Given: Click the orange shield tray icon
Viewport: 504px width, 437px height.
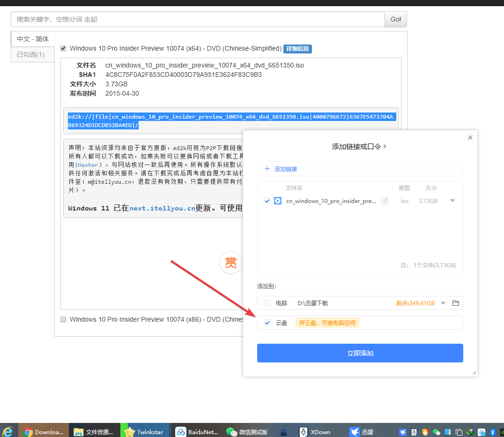Looking at the screenshot, I should 425,432.
